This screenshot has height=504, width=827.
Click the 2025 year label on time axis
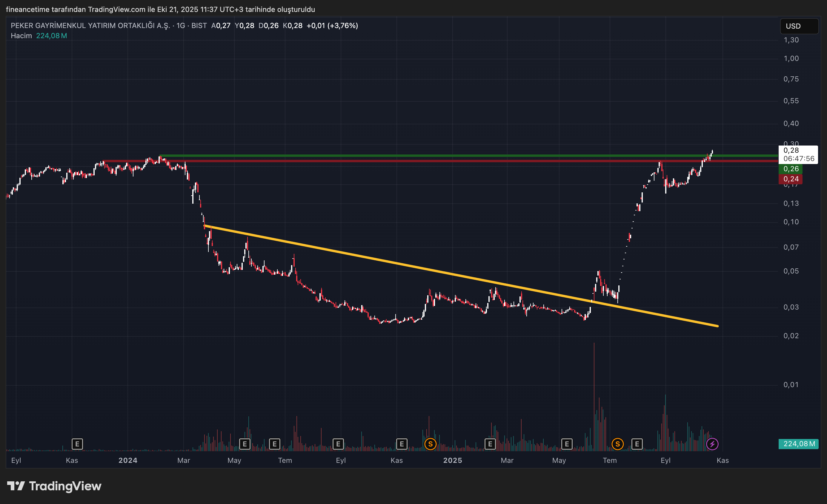point(452,460)
